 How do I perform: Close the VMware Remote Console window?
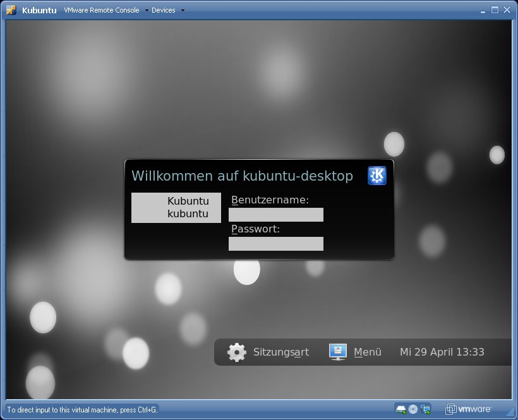click(x=507, y=10)
